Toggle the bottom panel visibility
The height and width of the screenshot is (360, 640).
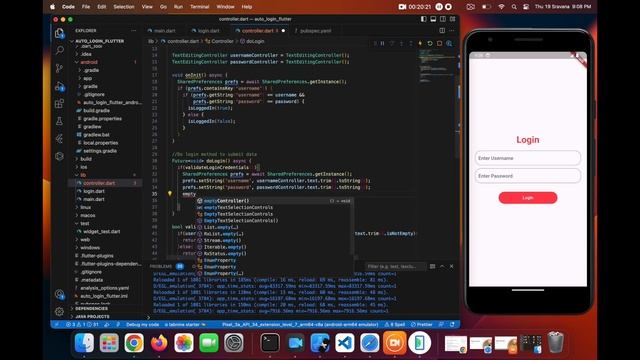click(433, 19)
